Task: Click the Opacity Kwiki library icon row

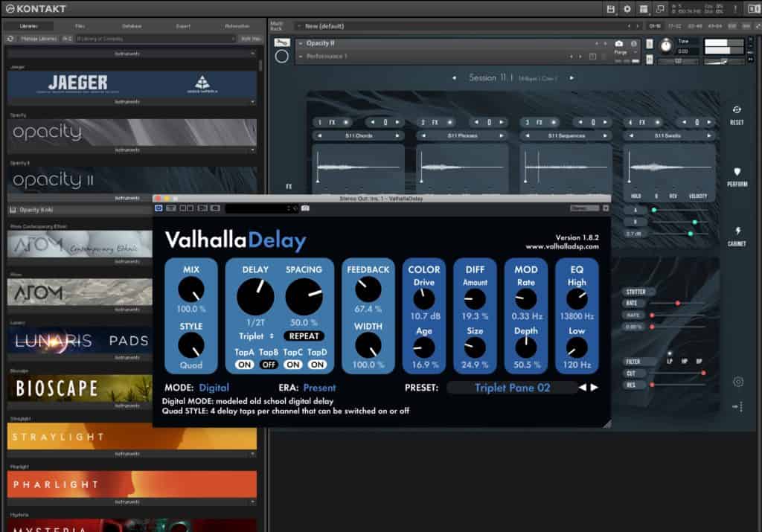Action: tap(80, 210)
